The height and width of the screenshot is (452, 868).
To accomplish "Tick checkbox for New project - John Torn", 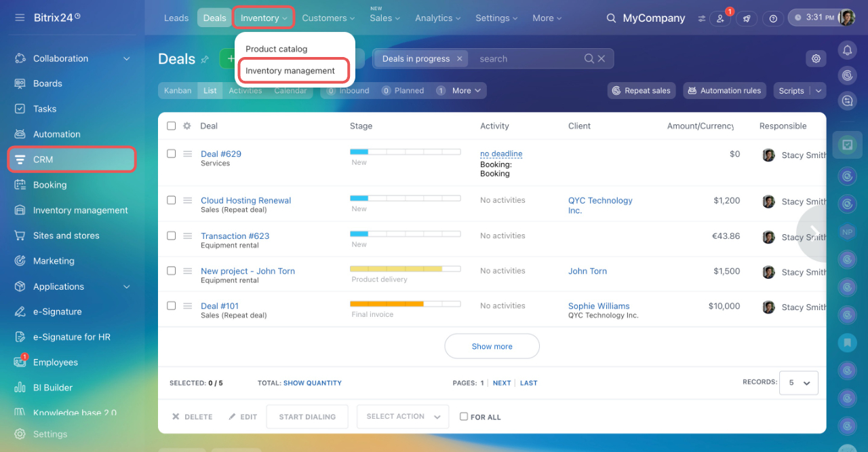I will point(171,270).
